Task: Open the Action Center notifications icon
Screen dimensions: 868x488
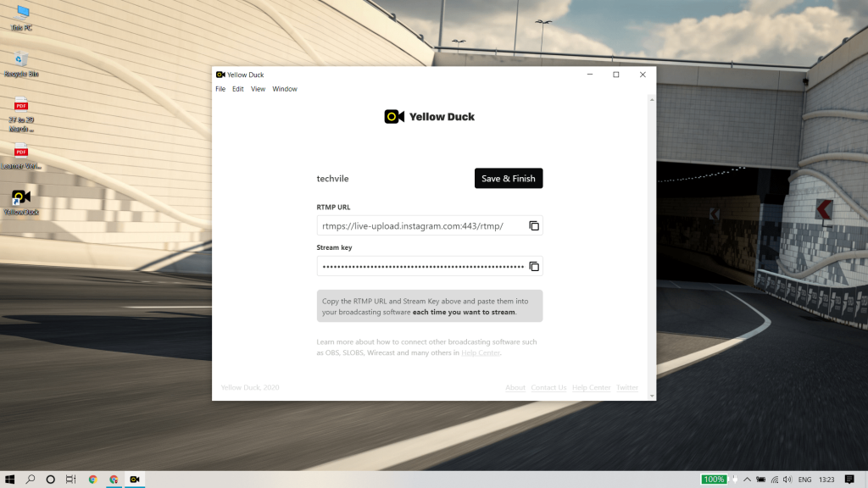Action: tap(849, 480)
